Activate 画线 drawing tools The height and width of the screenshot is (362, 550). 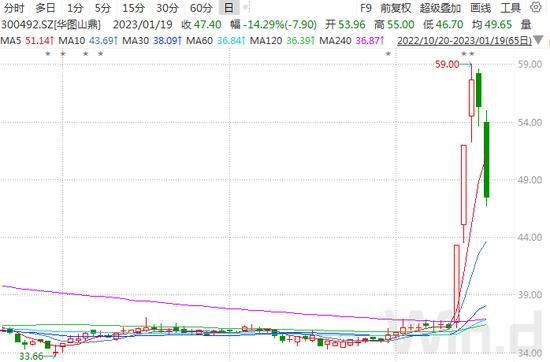[480, 8]
